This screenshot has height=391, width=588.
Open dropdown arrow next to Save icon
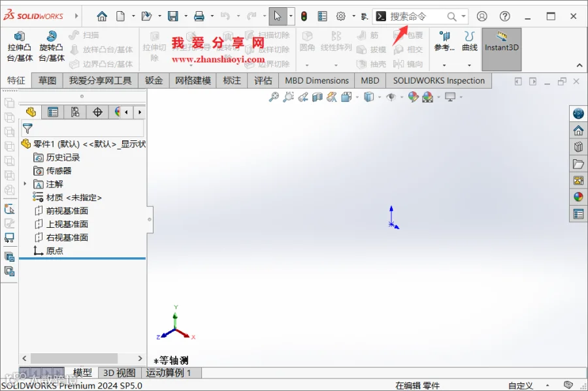tap(186, 16)
